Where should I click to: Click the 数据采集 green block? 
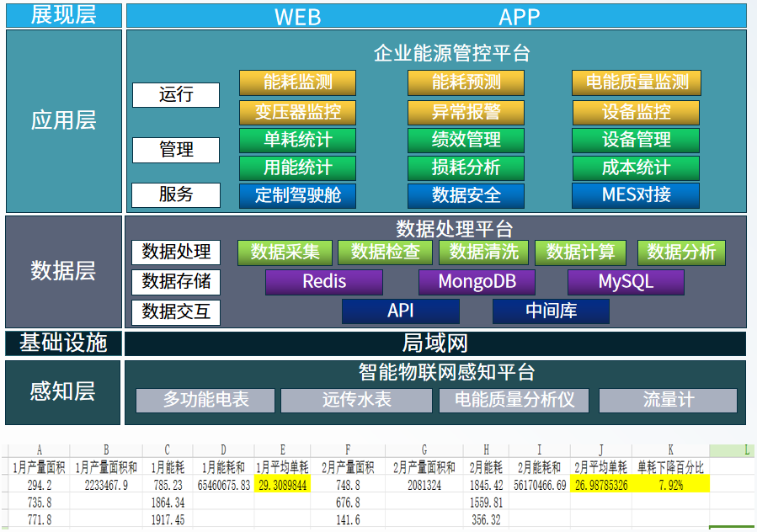pyautogui.click(x=285, y=253)
